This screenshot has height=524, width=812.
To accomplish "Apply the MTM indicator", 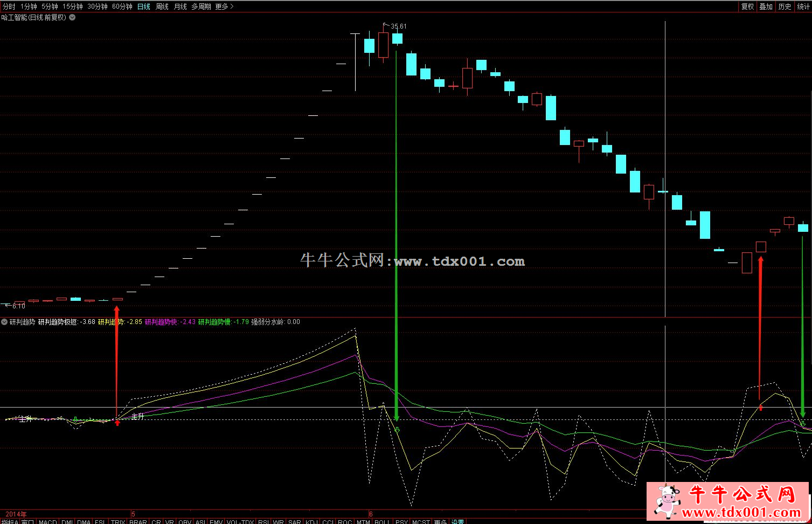I will [x=363, y=521].
